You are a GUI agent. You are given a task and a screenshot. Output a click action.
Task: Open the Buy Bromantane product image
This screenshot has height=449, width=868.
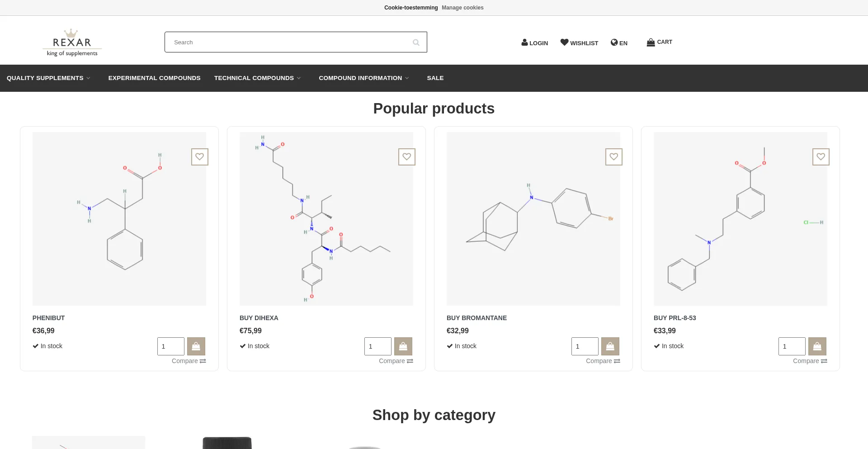tap(533, 219)
